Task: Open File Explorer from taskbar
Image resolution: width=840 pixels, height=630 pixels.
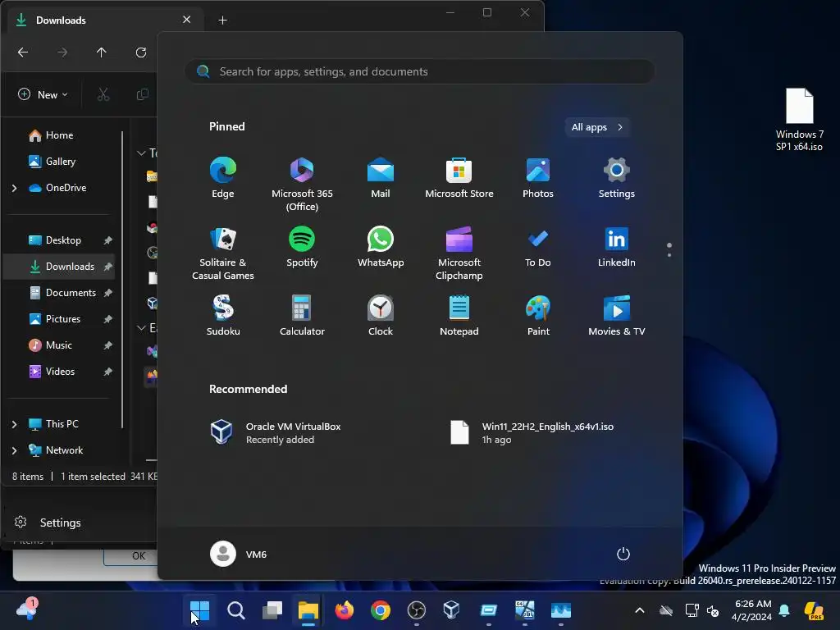Action: click(308, 610)
